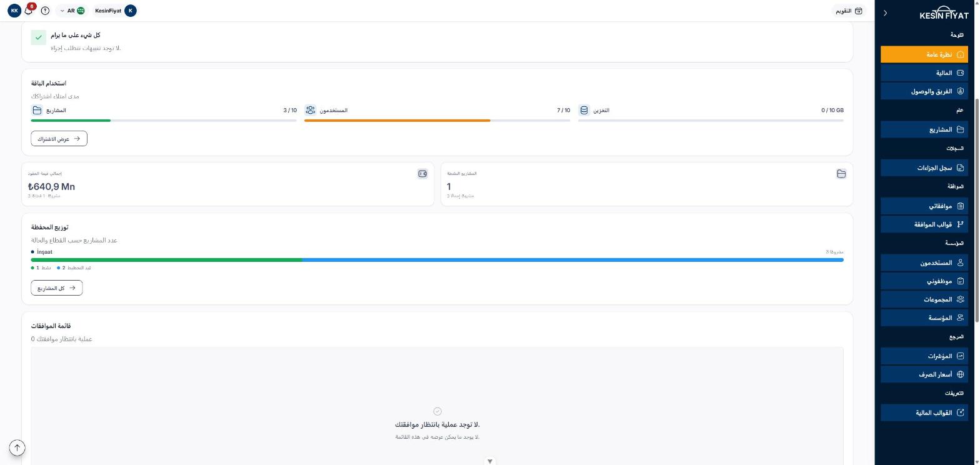
Task: Open المجموعات in the sidebar
Action: [x=924, y=299]
